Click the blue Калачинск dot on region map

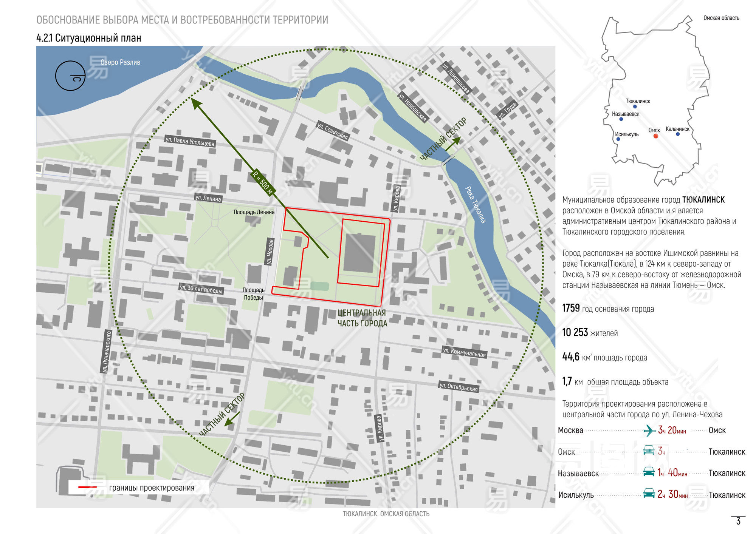click(678, 134)
